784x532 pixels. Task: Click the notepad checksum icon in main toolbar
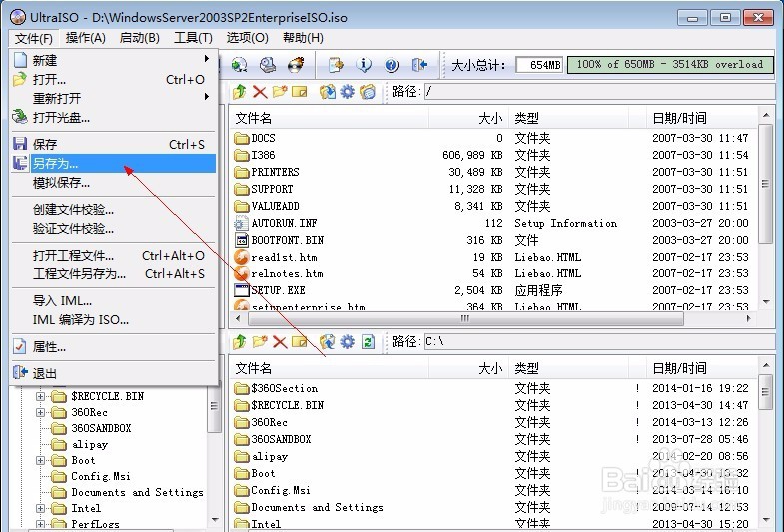point(336,65)
